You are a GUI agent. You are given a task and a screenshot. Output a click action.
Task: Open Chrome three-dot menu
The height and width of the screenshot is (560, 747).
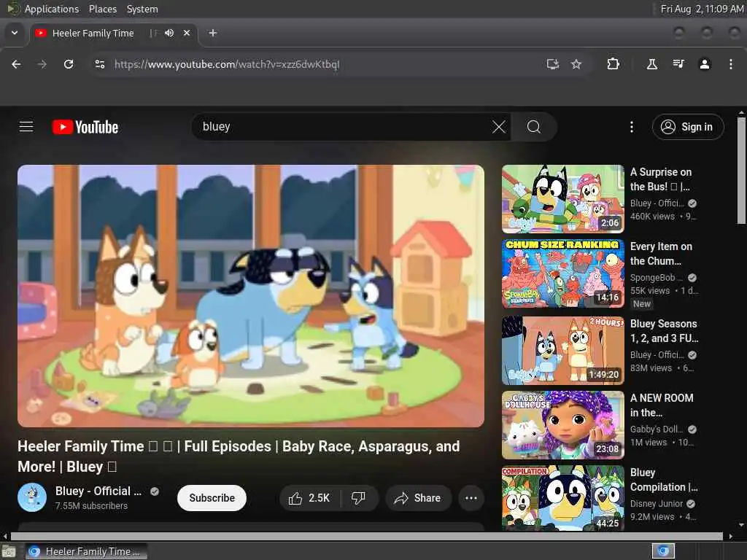coord(731,64)
